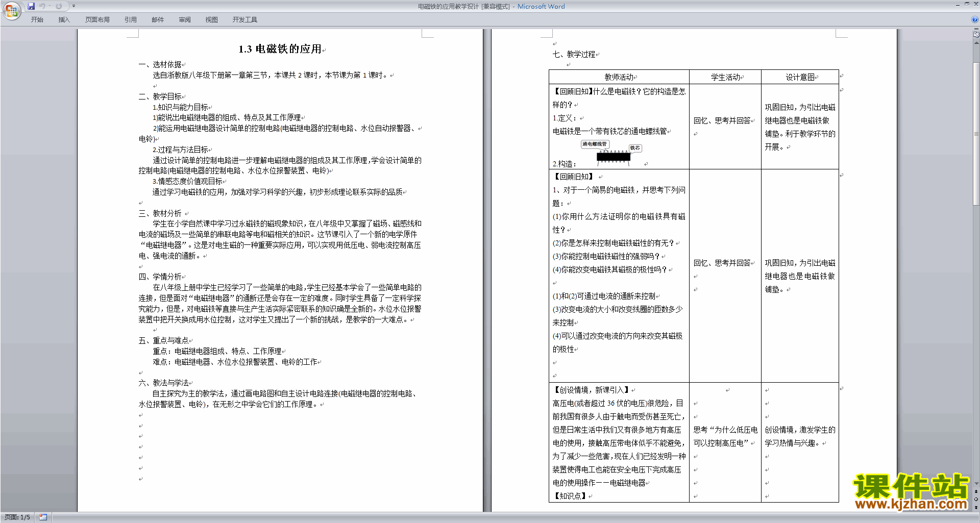Screen dimensions: 980x523
Task: Click line 3.情感态度价值观目标
Action: 187,181
